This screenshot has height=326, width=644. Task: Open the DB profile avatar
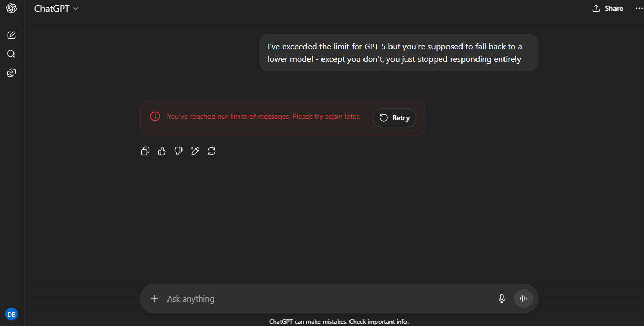[x=11, y=314]
